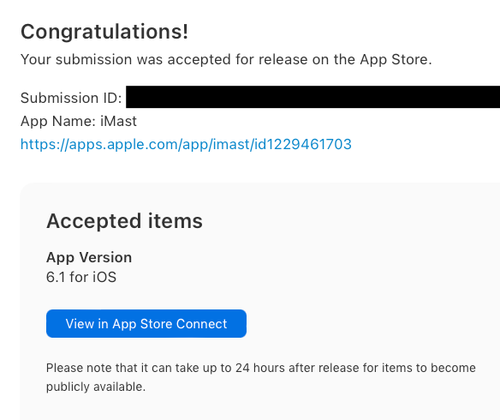Click the words App Store in acceptance sentence
The image size is (500, 420).
click(x=394, y=60)
